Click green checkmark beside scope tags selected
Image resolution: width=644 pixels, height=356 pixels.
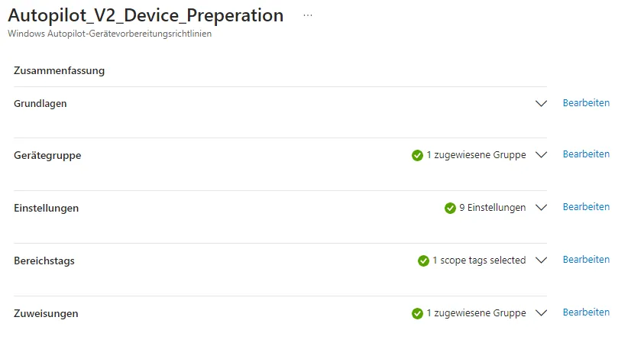coord(423,261)
